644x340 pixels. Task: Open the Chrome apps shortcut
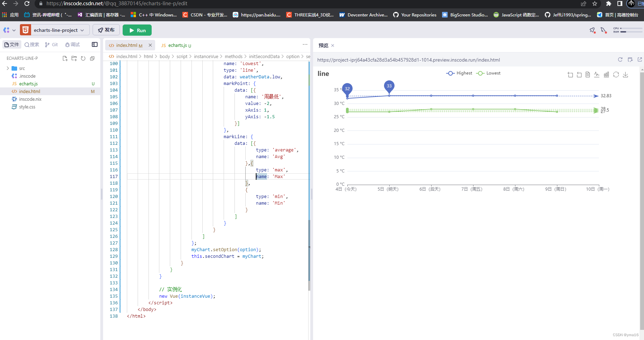10,15
